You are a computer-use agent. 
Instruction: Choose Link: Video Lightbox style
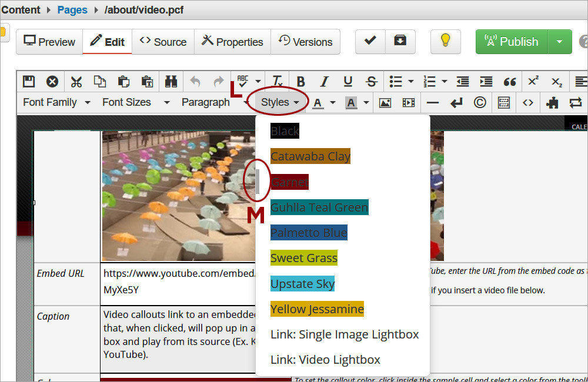tap(325, 360)
